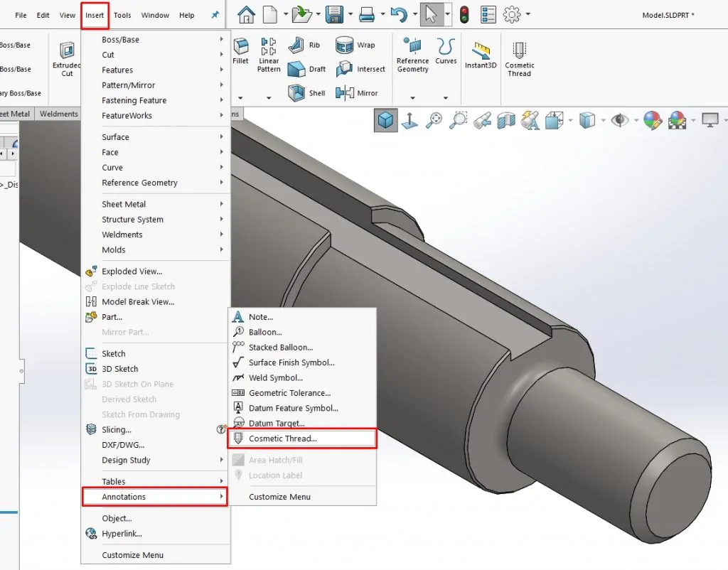Click the Edit Appearance color sphere
The height and width of the screenshot is (570, 728).
(653, 120)
